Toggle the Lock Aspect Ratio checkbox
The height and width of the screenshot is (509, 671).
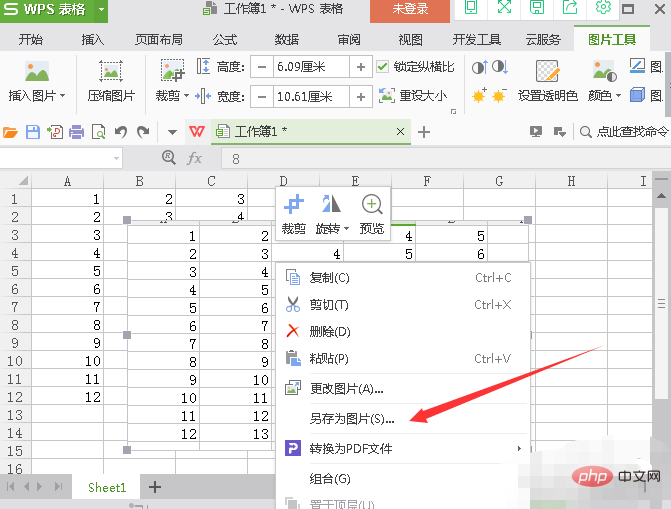click(x=382, y=67)
